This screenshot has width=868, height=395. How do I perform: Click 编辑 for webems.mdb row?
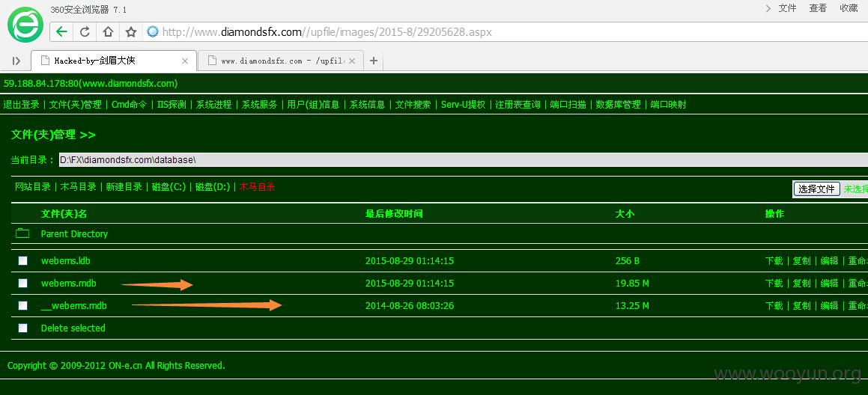(829, 284)
